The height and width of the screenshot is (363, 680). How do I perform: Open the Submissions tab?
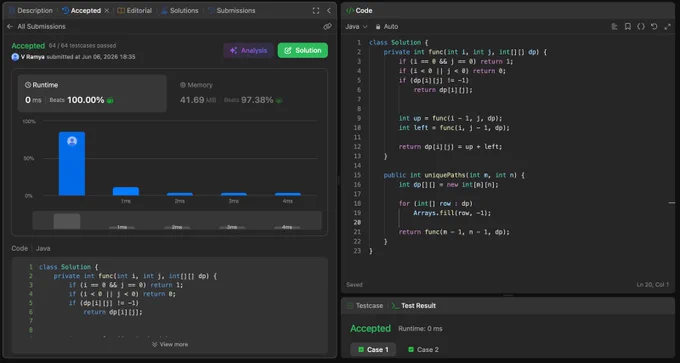coord(232,10)
